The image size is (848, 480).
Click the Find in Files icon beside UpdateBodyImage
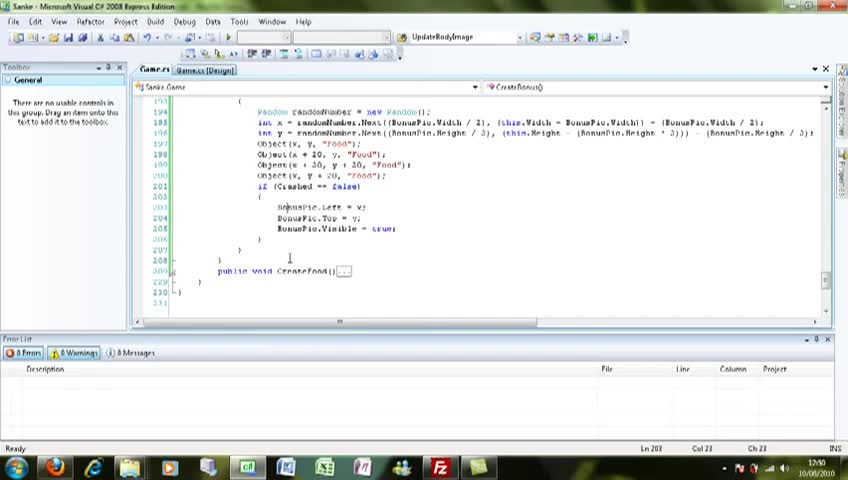click(402, 37)
